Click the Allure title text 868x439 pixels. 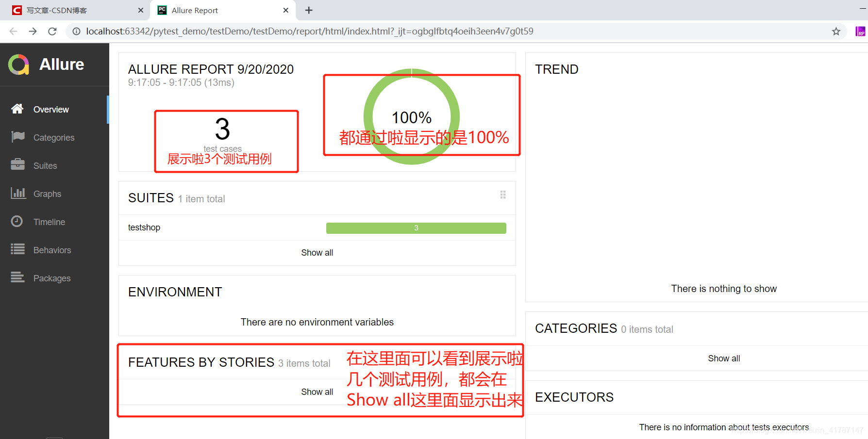point(62,65)
